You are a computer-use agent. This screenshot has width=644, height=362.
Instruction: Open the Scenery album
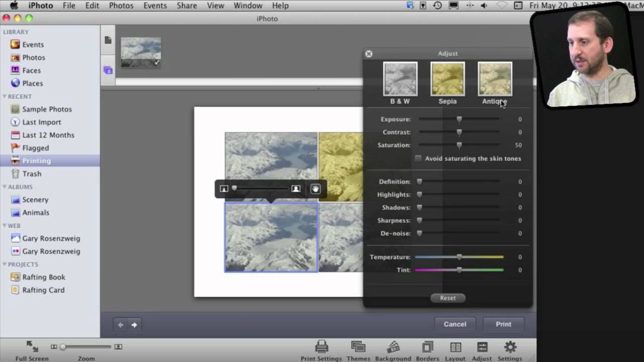pos(35,200)
